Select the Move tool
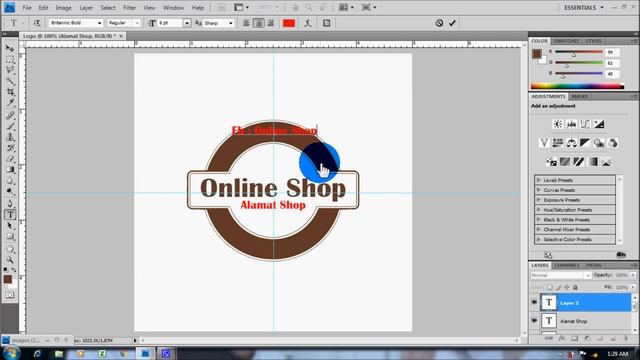The width and height of the screenshot is (640, 360). point(10,49)
